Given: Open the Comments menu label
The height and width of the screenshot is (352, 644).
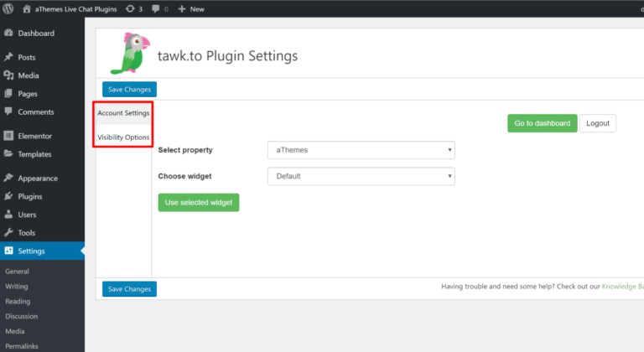Looking at the screenshot, I should 36,111.
